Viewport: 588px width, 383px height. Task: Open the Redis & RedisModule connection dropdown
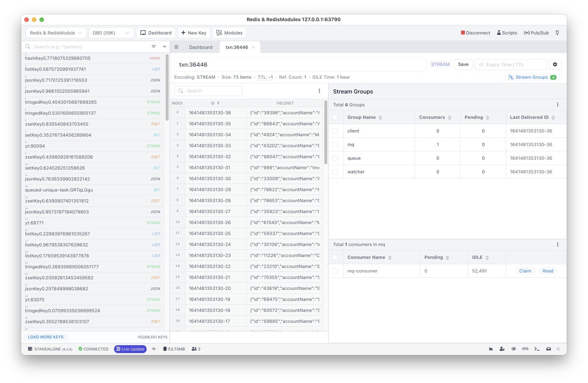(56, 33)
